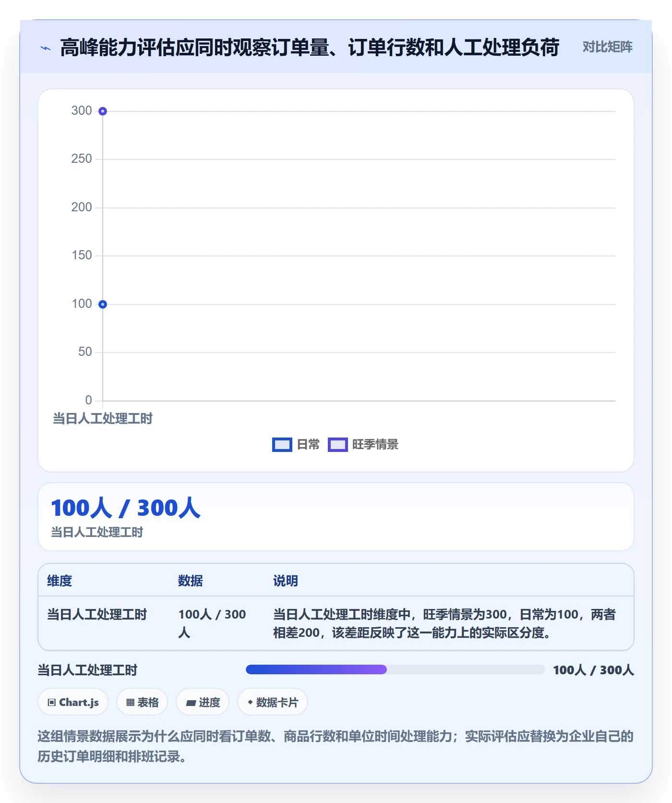The image size is (672, 803).
Task: Toggle the 旺季情景 legend item
Action: (x=363, y=445)
